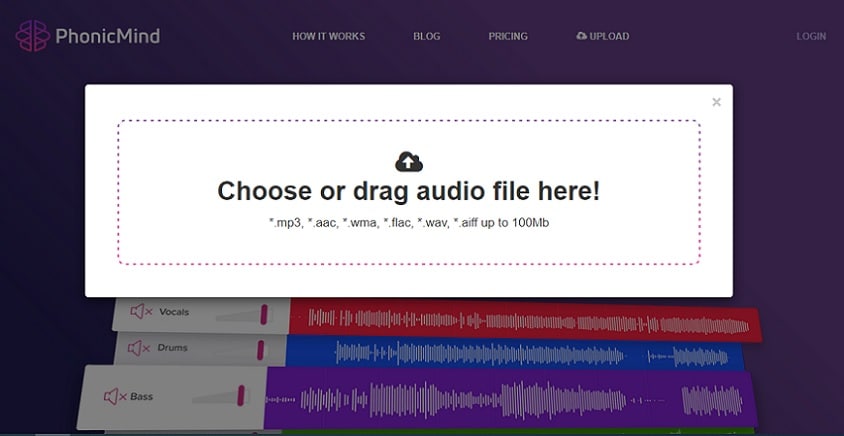Screen dimensions: 844x436
Task: Toggle mute speaker icon on Bass track
Action: point(115,397)
